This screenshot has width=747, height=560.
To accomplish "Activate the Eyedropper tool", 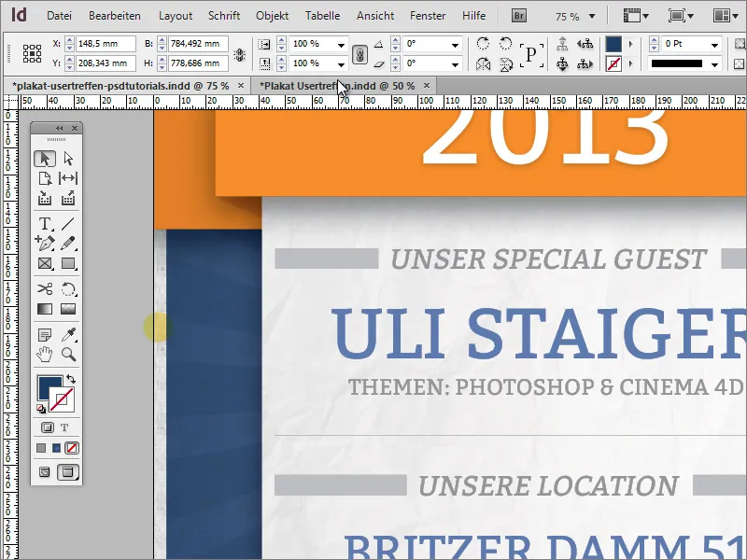I will [x=68, y=335].
